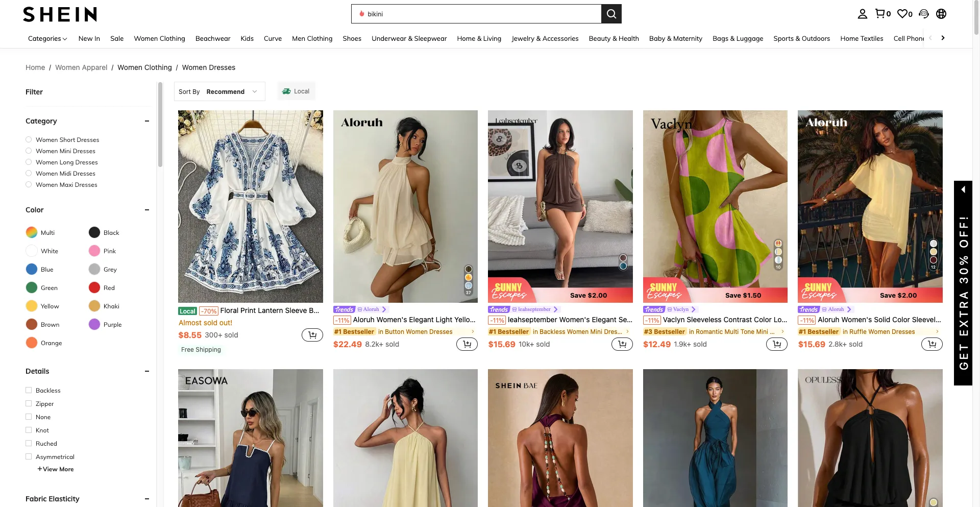The image size is (980, 507).
Task: Open the Sort By Recommend dropdown
Action: 219,91
